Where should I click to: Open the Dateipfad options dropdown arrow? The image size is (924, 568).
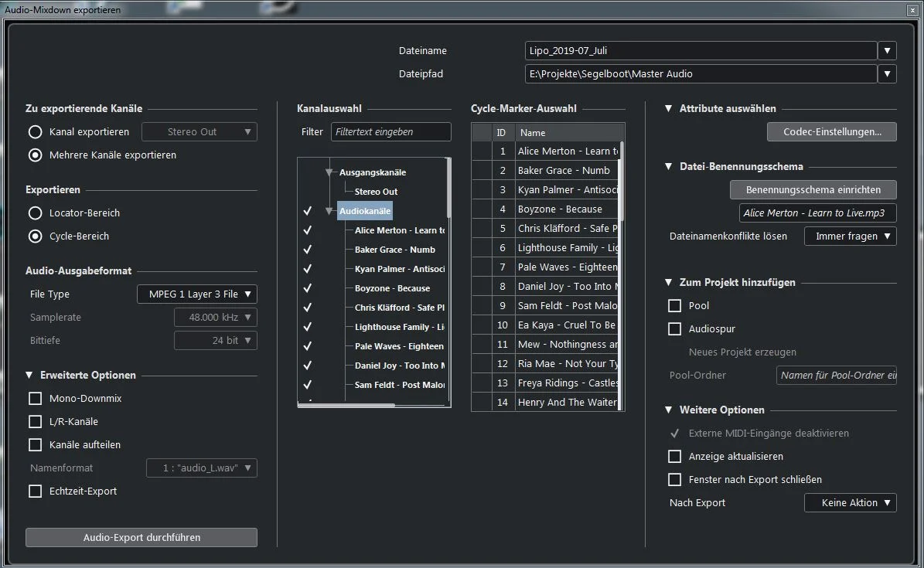point(887,73)
